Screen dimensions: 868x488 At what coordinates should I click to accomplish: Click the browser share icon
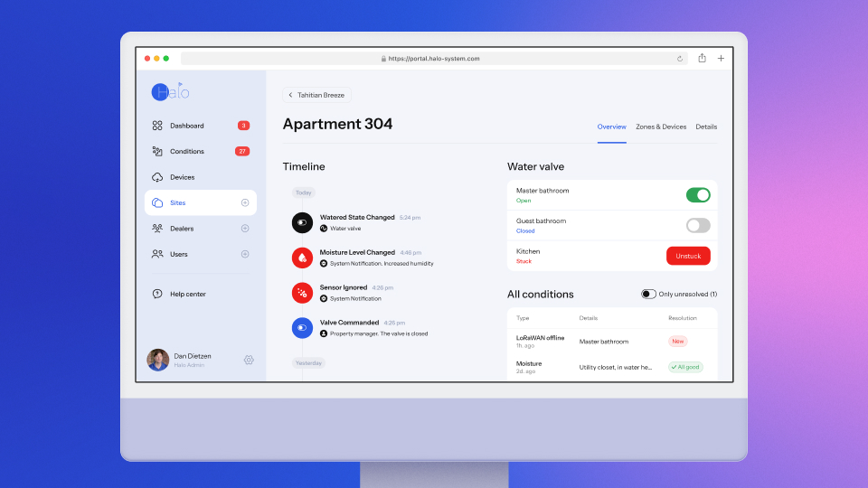pyautogui.click(x=703, y=58)
